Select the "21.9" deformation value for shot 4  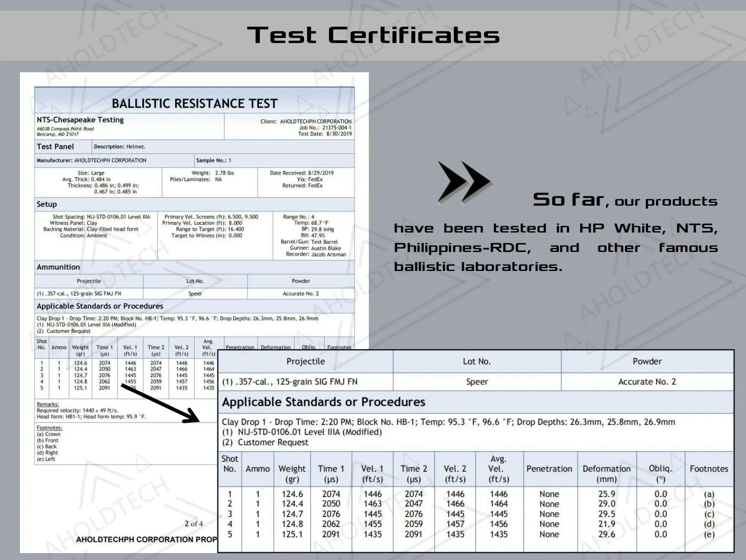(607, 524)
